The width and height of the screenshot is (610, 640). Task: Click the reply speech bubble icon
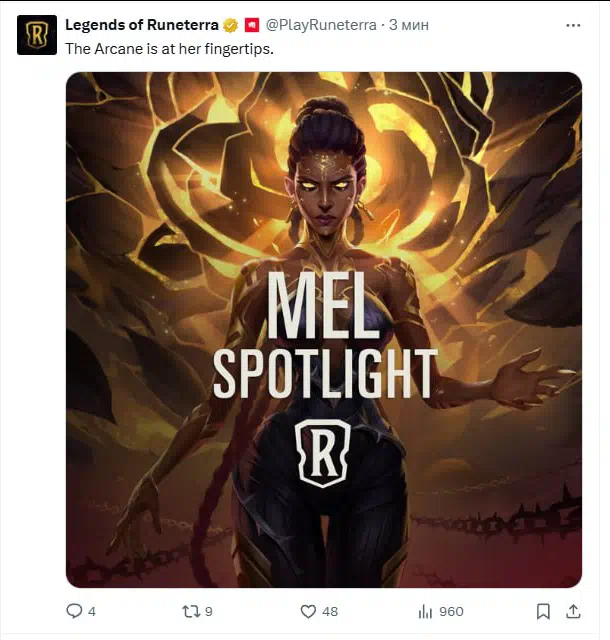tap(74, 611)
